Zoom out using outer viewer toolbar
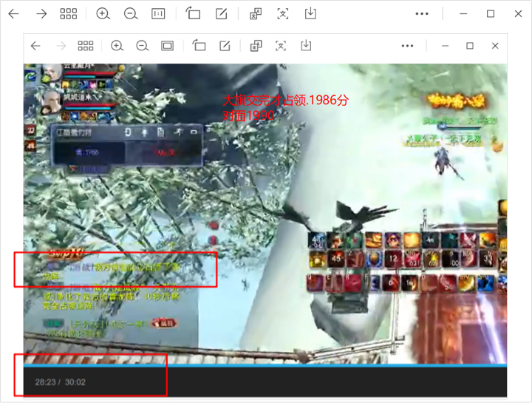Screen dimensions: 532x403 (131, 13)
